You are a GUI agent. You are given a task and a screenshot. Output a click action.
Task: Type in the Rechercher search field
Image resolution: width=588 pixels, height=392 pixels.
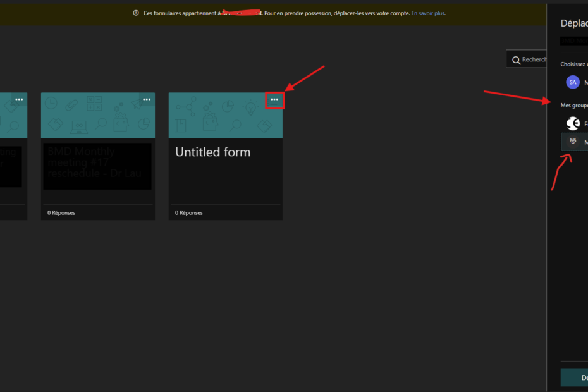click(x=534, y=59)
